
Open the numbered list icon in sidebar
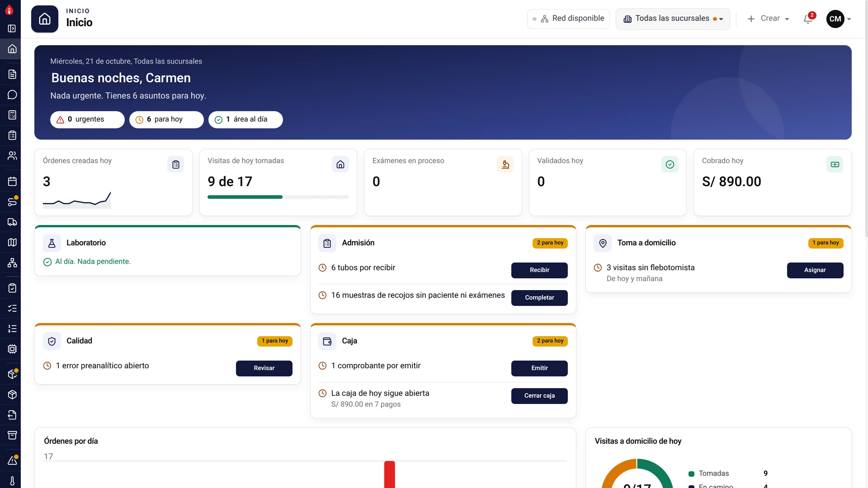[x=12, y=328]
